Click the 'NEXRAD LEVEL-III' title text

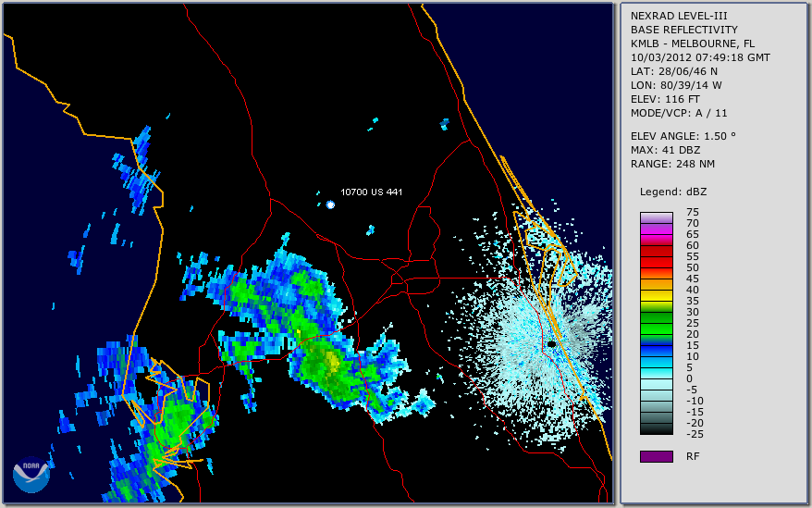pos(679,16)
